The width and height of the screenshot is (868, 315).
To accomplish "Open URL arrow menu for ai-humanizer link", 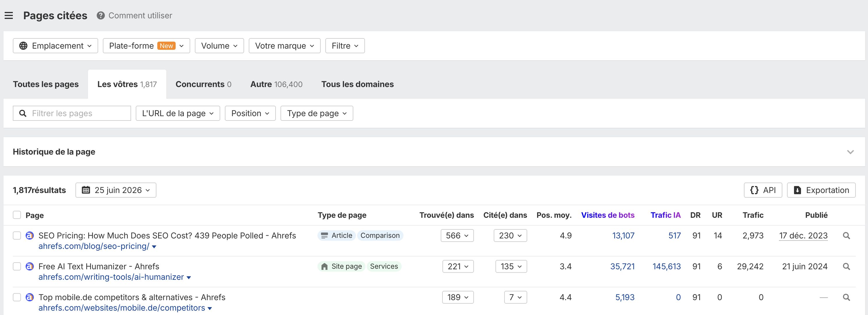I will click(x=189, y=278).
